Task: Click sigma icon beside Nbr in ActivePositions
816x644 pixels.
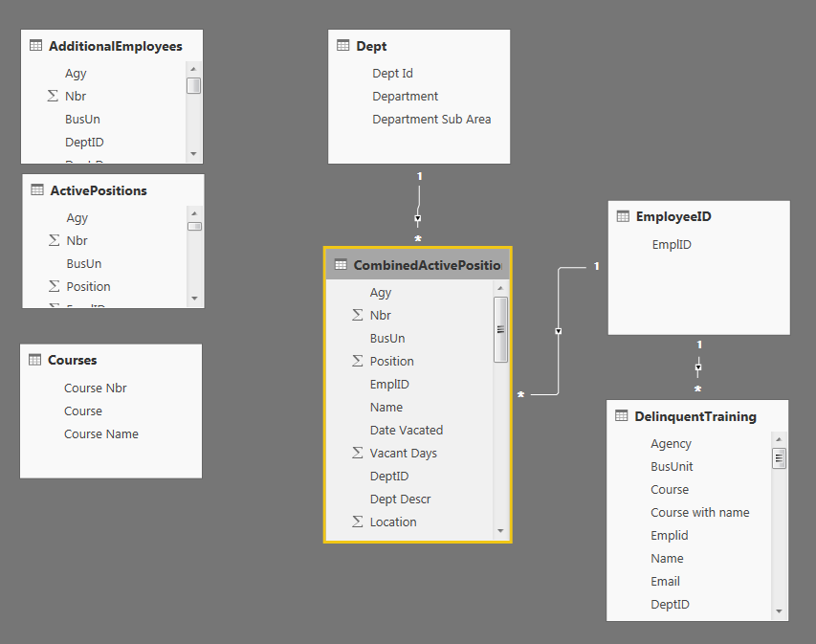Action: (55, 240)
